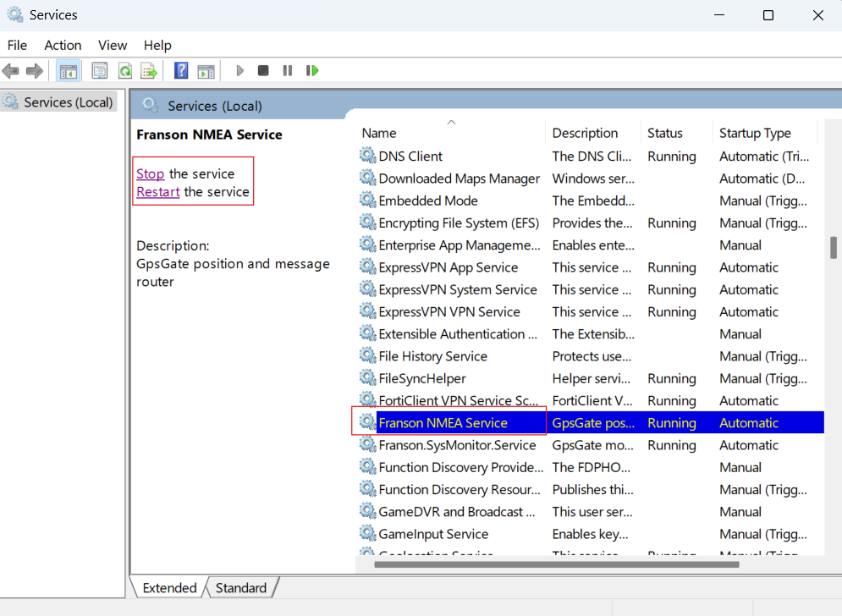Click the Stop Service square icon
Viewport: 842px width, 616px height.
(x=263, y=70)
